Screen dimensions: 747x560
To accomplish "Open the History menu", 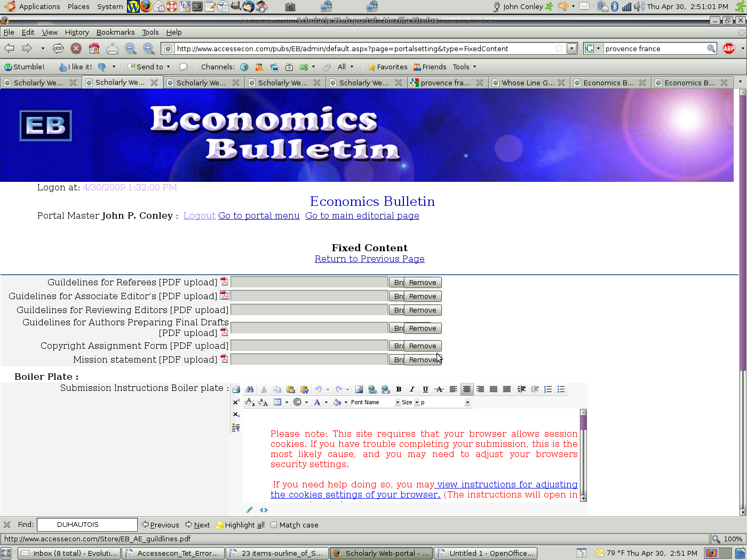I will click(77, 32).
